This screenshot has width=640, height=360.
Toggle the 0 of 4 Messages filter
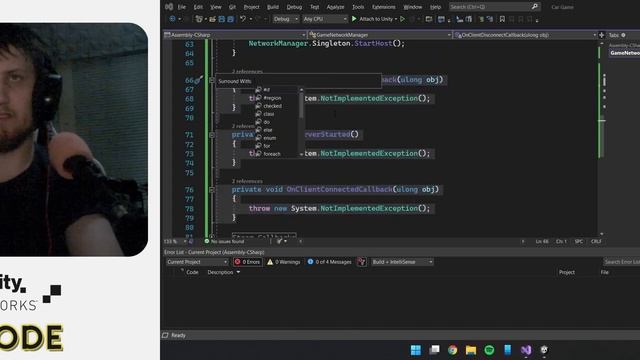[329, 262]
